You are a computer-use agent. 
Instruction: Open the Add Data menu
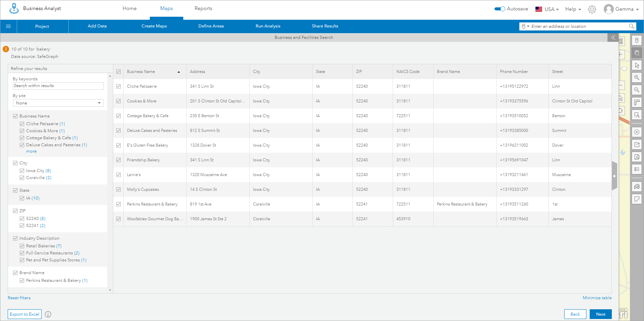97,26
